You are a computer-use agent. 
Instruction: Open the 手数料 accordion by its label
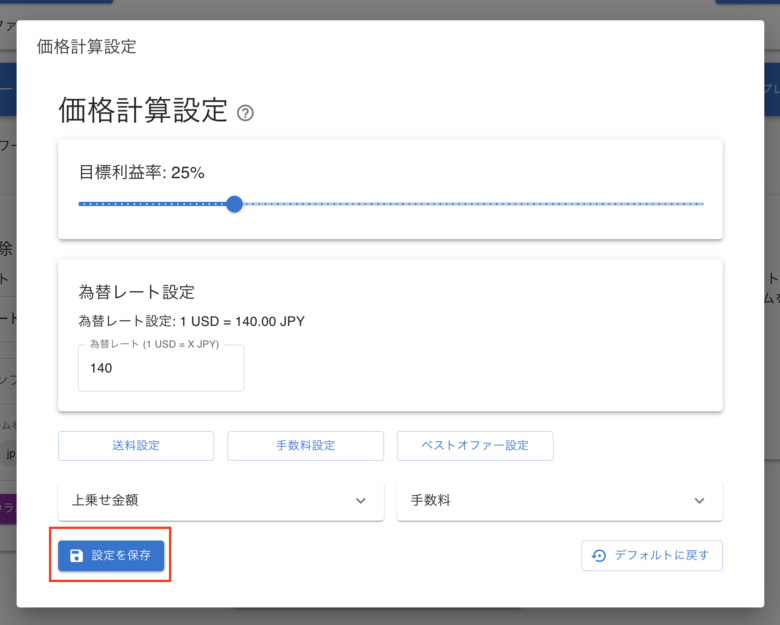[431, 500]
